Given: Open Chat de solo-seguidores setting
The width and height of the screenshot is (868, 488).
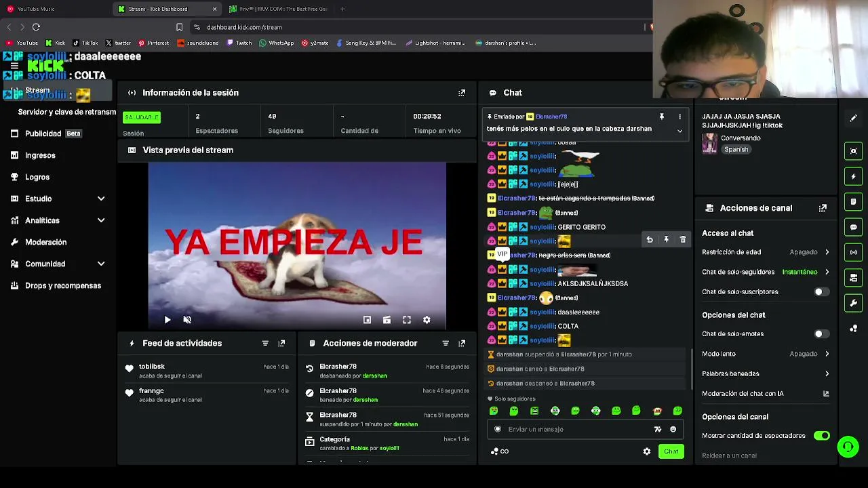Looking at the screenshot, I should pos(766,272).
